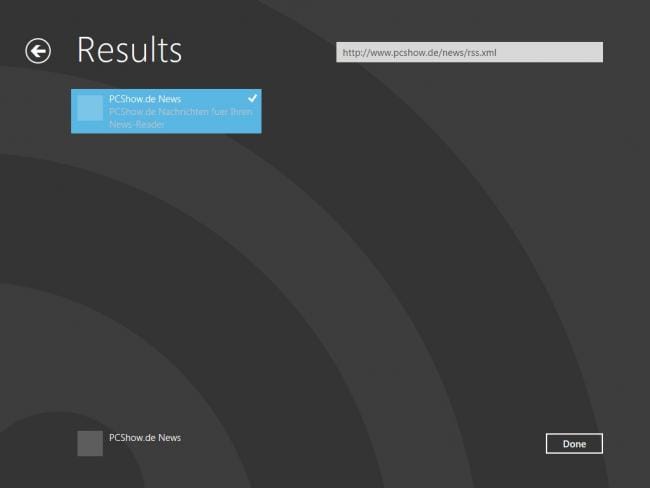This screenshot has height=488, width=650.
Task: Click the bottom PCShow.de News label
Action: 145,438
